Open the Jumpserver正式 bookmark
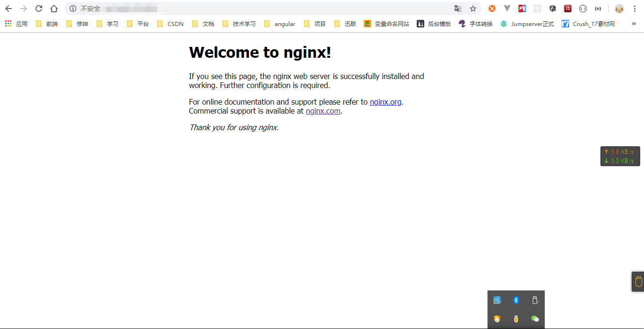Image resolution: width=644 pixels, height=329 pixels. click(527, 24)
